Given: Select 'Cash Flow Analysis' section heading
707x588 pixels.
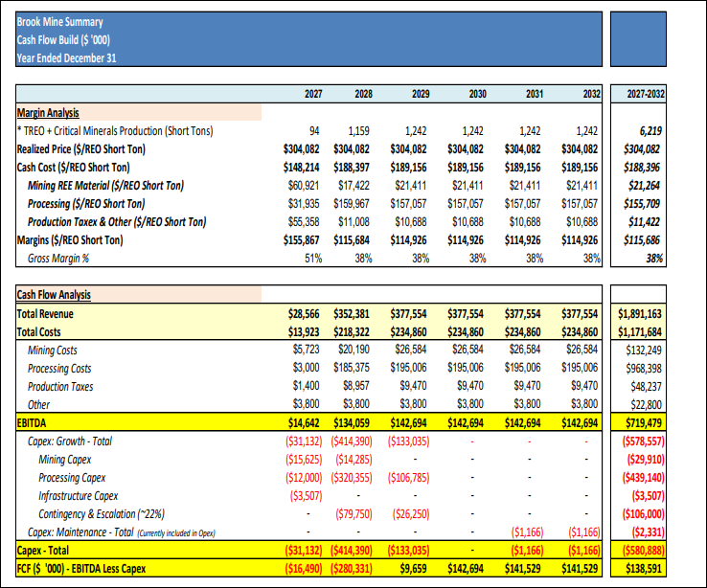Looking at the screenshot, I should [54, 295].
